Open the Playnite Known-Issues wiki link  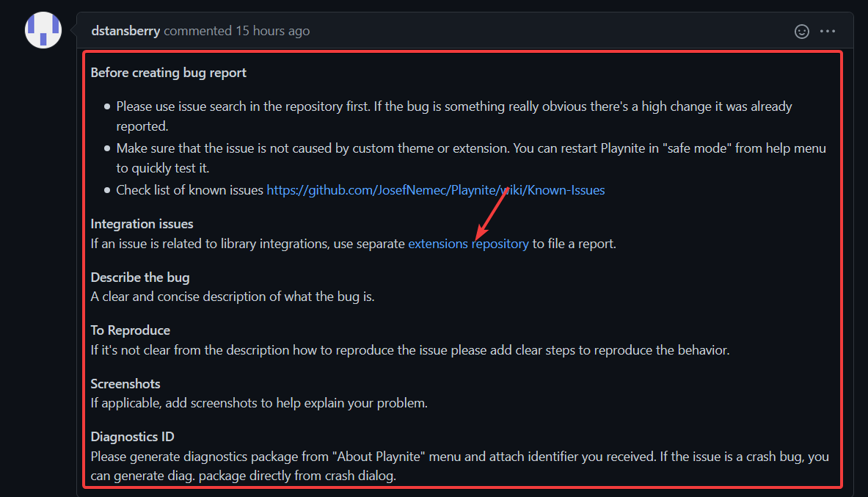coord(435,189)
